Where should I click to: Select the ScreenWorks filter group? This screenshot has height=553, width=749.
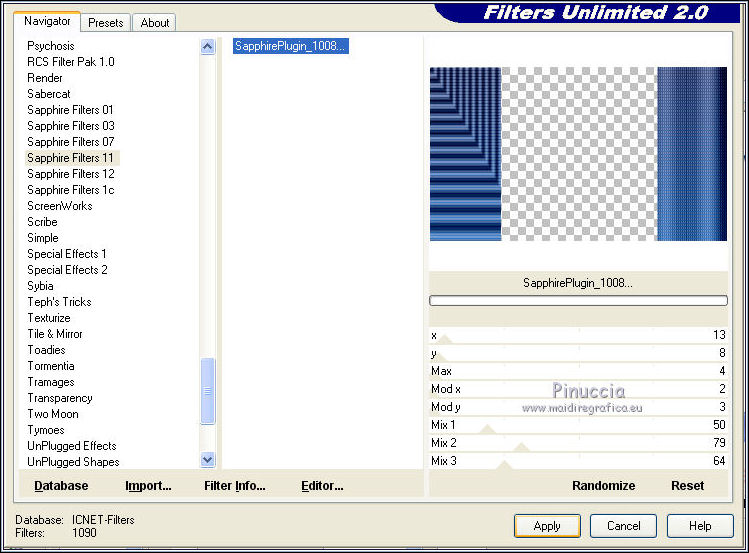tap(60, 206)
